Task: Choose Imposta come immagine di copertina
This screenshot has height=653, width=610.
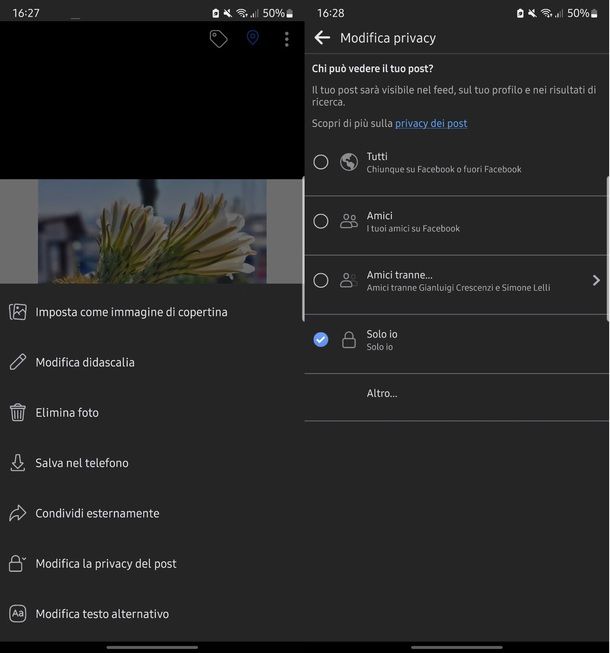Action: [131, 312]
